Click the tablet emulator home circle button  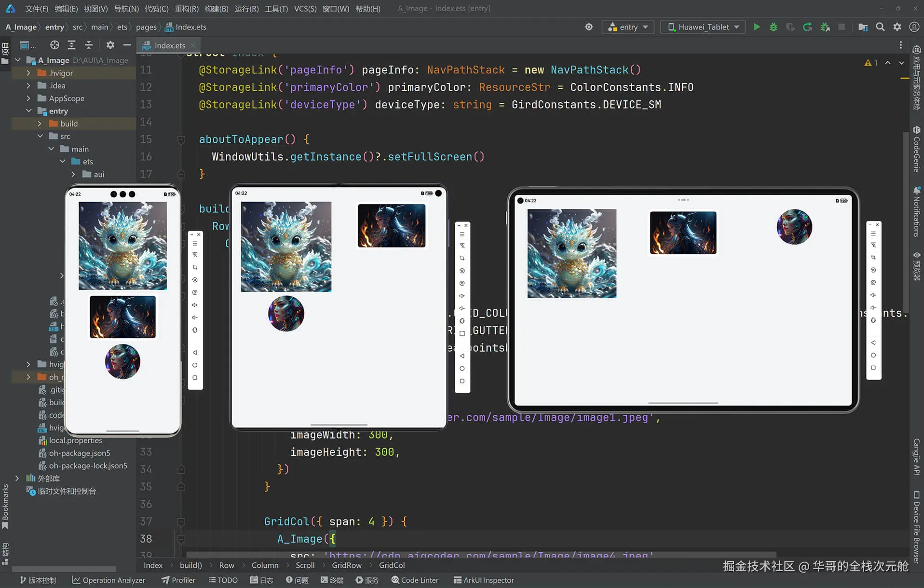pyautogui.click(x=873, y=355)
